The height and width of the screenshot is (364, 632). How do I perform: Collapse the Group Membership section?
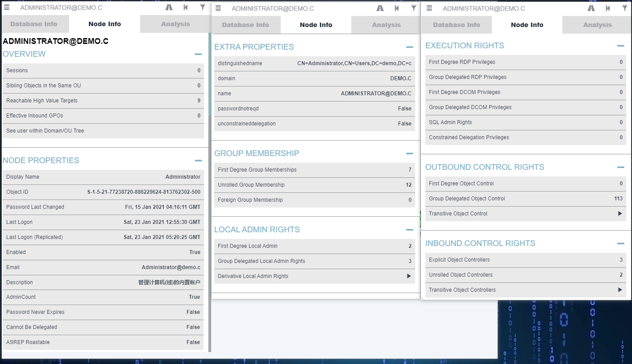pyautogui.click(x=409, y=153)
